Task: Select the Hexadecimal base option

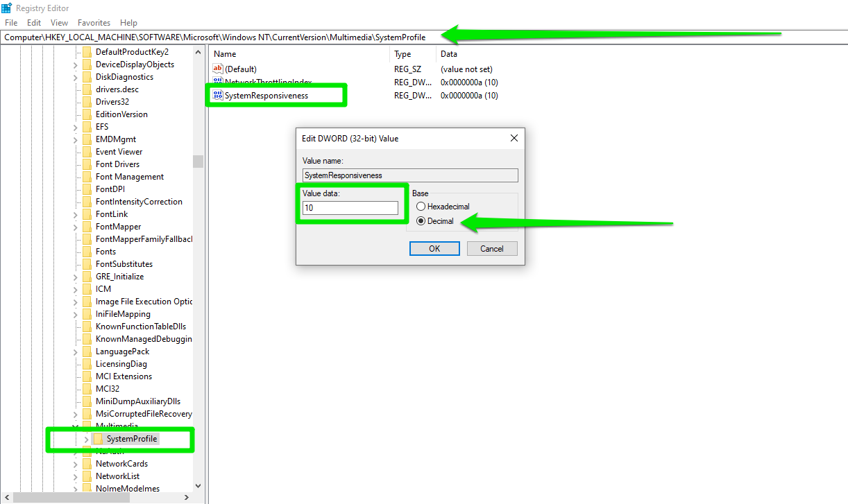Action: click(421, 207)
